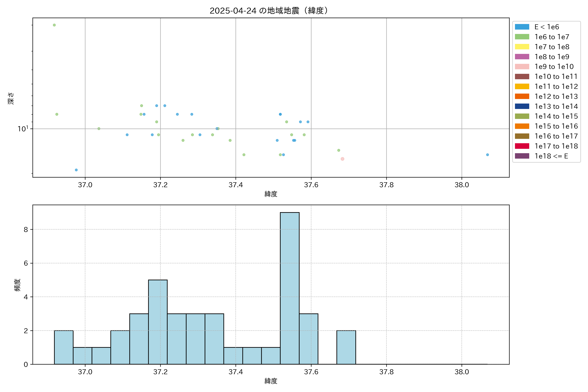Click the yellow '1e7 to 1e8' legend swatch

pos(522,47)
